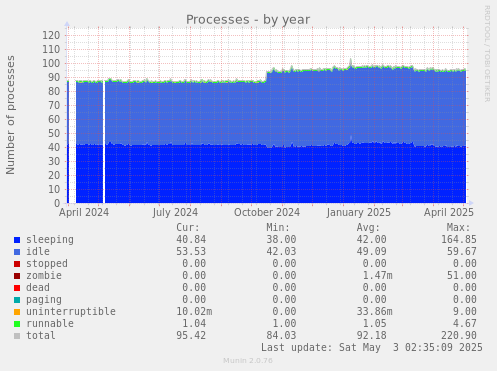
Task: Click the 'Last update' timestamp line
Action: [372, 348]
